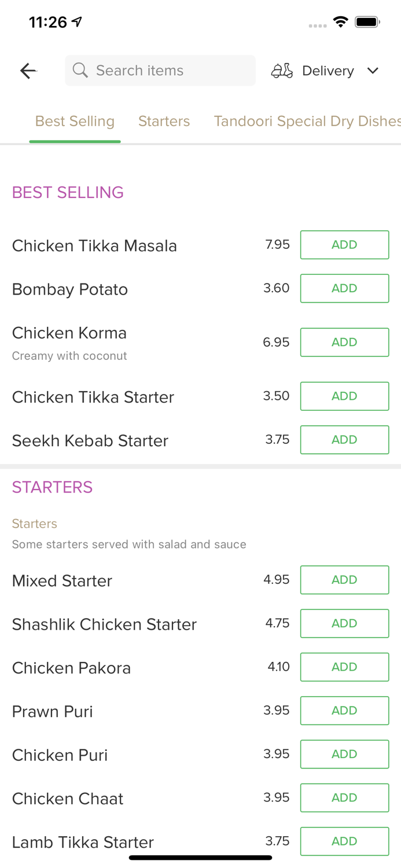Open the Tandoori Special Dry Dishes tab
Viewport: 401px width, 868px height.
pyautogui.click(x=307, y=121)
